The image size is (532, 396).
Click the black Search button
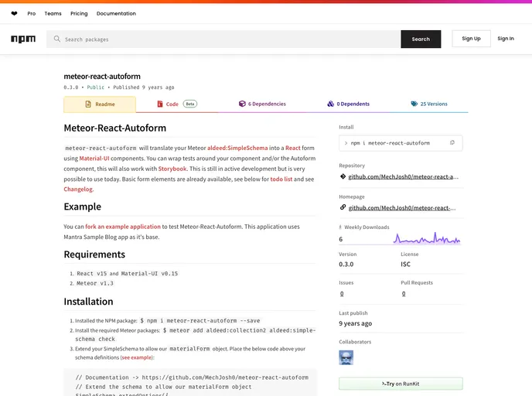421,39
